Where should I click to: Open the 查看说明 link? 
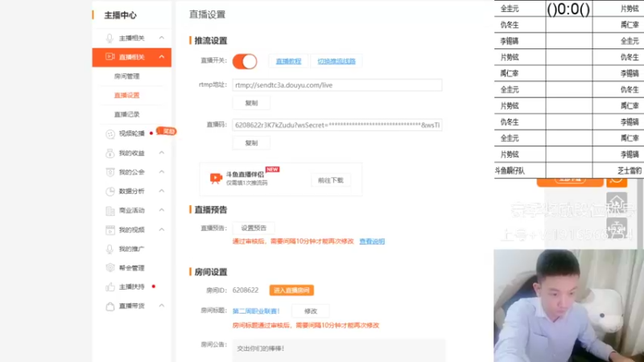(372, 241)
